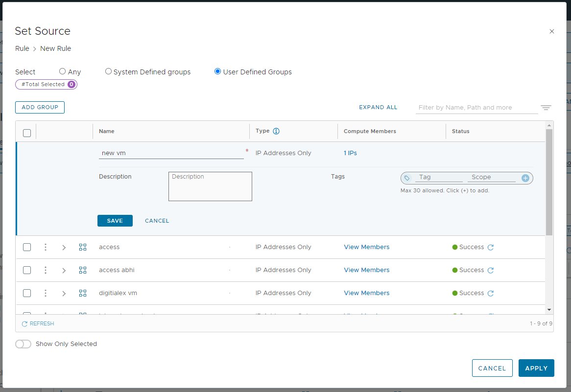Choose System Defined groups radio button
The width and height of the screenshot is (571, 392).
click(x=108, y=71)
